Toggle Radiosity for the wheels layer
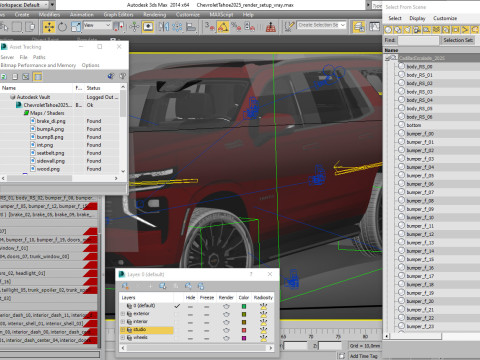 point(263,338)
